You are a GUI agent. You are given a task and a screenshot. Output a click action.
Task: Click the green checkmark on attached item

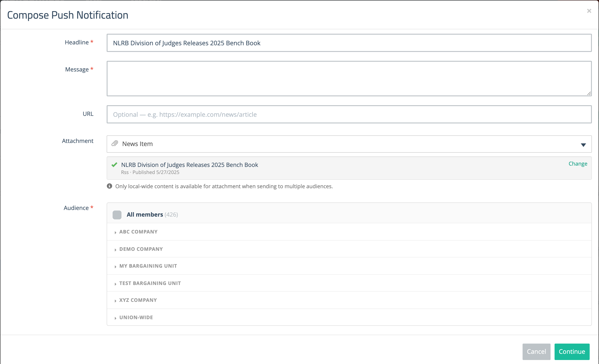(114, 165)
